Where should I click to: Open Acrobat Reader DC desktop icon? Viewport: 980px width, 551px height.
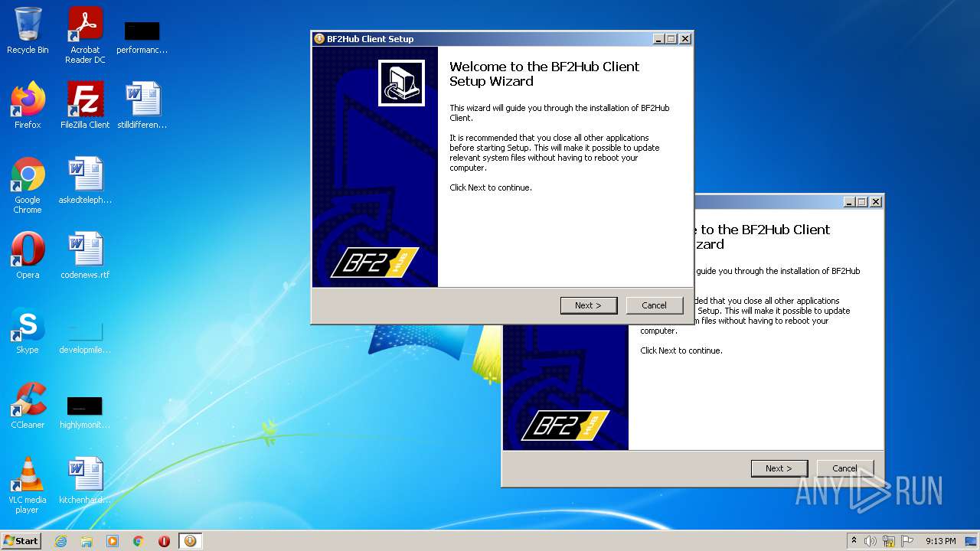pyautogui.click(x=85, y=35)
